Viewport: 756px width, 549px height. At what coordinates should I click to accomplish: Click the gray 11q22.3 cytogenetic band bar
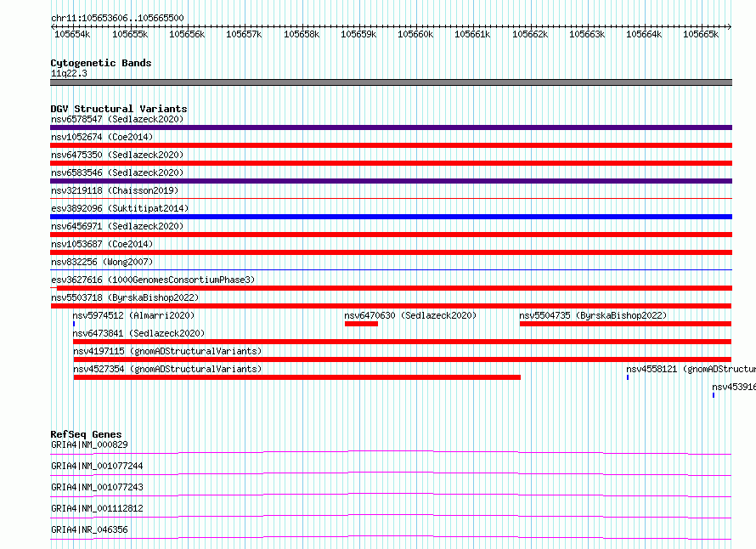click(x=391, y=82)
